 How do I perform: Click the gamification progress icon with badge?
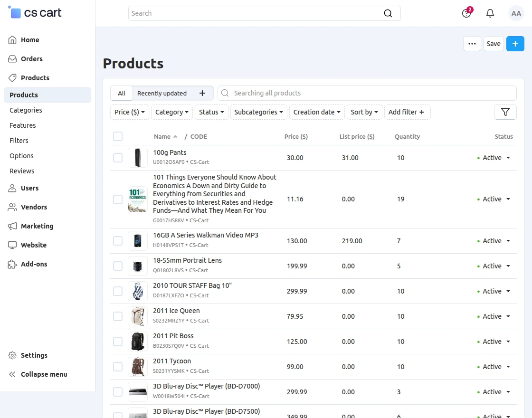point(466,13)
